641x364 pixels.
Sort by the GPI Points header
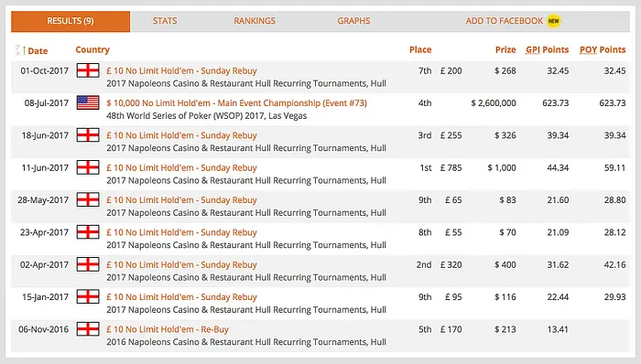point(547,49)
